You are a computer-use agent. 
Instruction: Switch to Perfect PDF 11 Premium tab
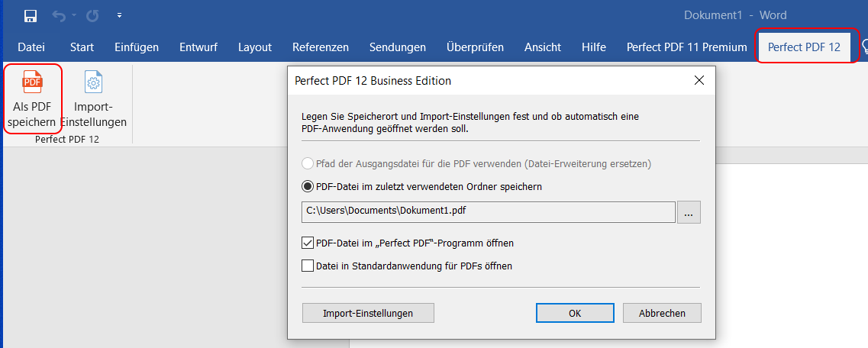[x=686, y=47]
